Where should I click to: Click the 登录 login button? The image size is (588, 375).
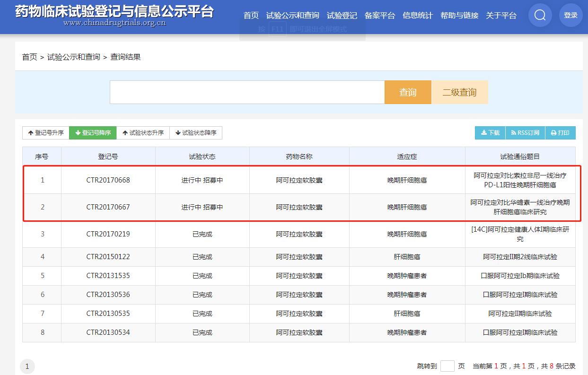[x=570, y=15]
